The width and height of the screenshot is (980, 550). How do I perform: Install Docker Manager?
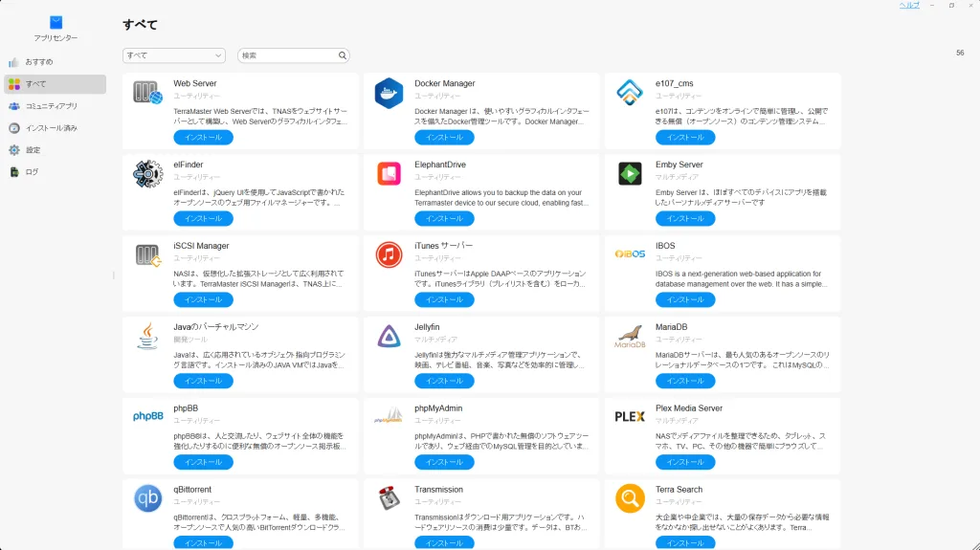pyautogui.click(x=444, y=138)
